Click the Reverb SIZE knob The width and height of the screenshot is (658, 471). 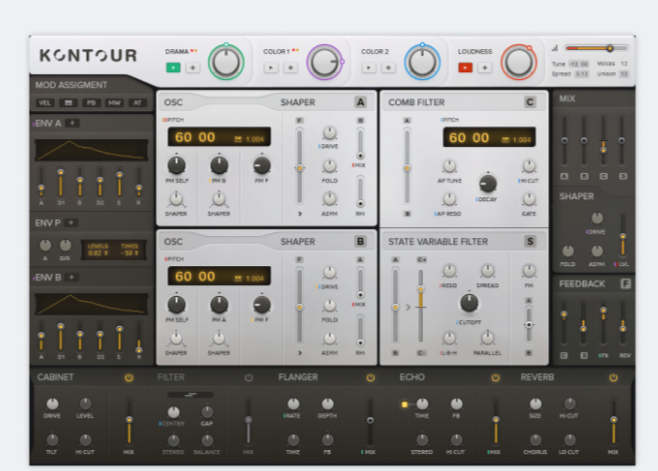(535, 404)
